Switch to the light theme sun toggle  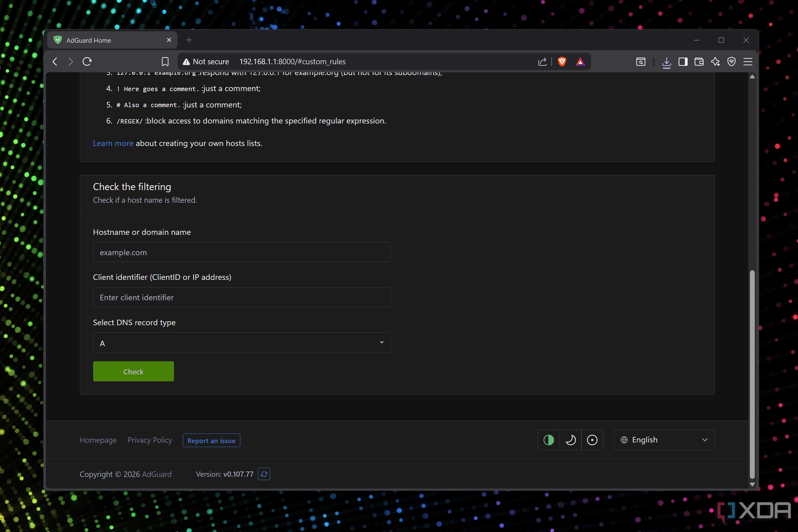(x=592, y=440)
